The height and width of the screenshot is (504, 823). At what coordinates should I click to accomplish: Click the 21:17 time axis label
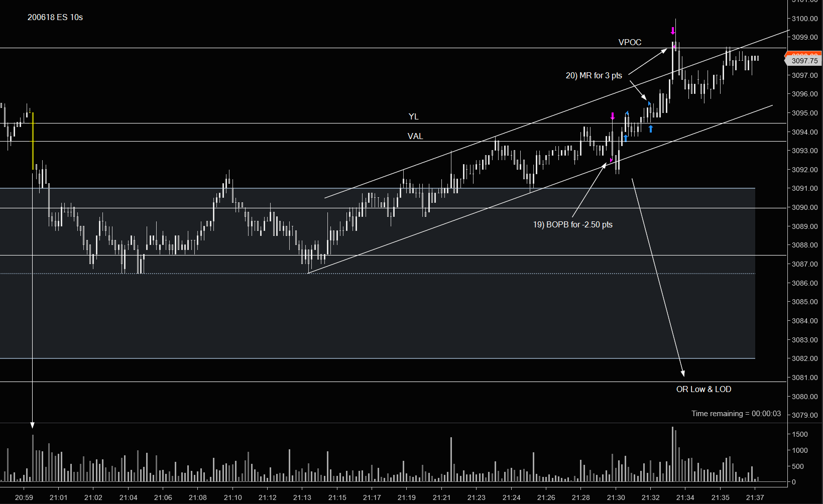coord(372,497)
